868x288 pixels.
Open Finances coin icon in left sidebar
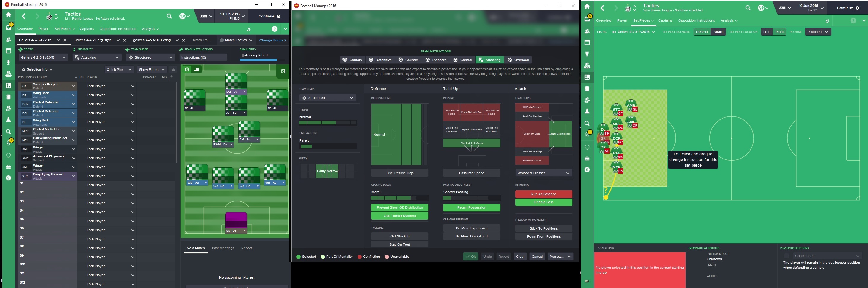click(8, 178)
